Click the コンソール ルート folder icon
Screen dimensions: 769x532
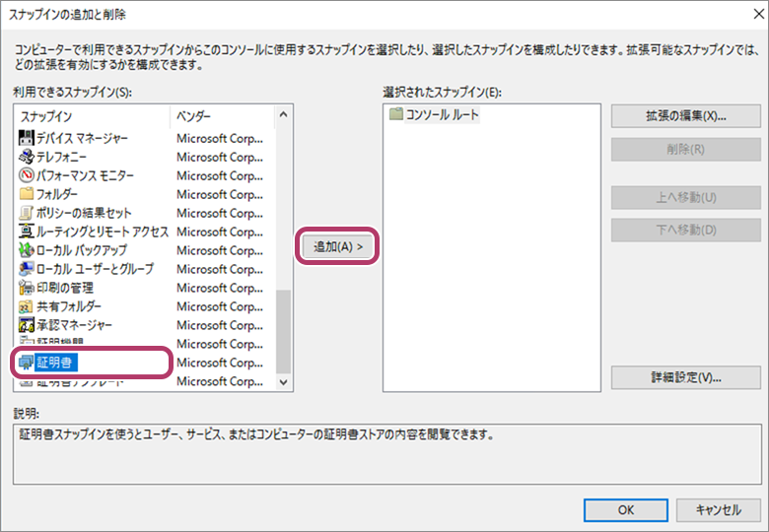(395, 114)
